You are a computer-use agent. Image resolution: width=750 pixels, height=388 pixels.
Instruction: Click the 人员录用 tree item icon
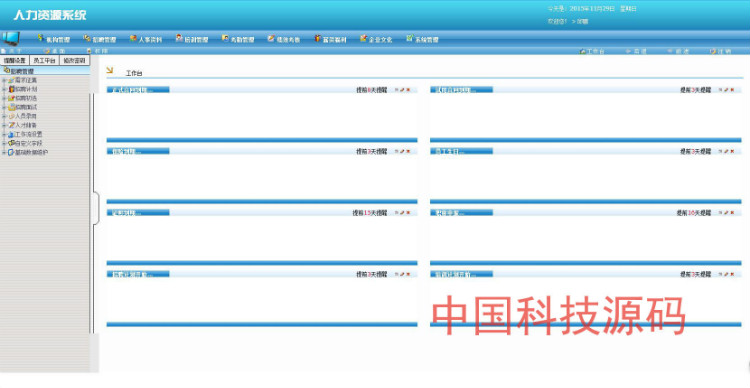click(x=11, y=116)
